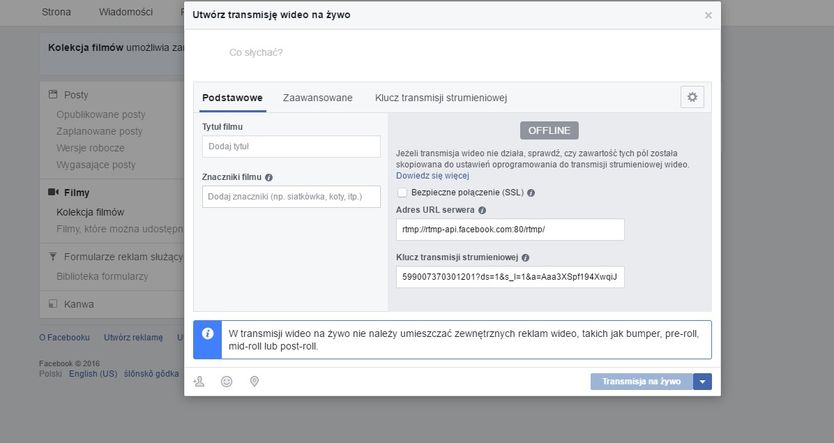This screenshot has width=834, height=443.
Task: Open the O Facebooku footer link
Action: coord(64,338)
